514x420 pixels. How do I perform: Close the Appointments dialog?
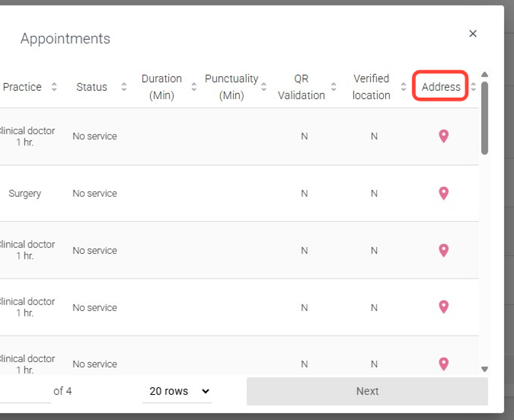(473, 34)
